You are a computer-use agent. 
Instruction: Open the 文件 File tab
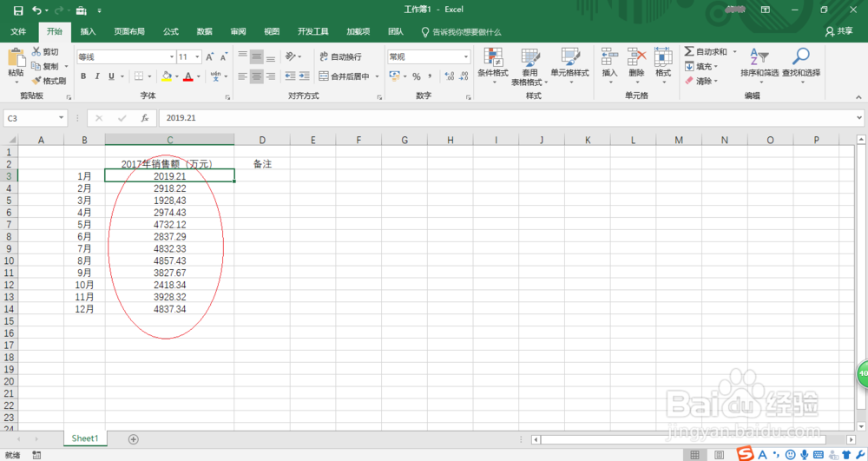[18, 31]
